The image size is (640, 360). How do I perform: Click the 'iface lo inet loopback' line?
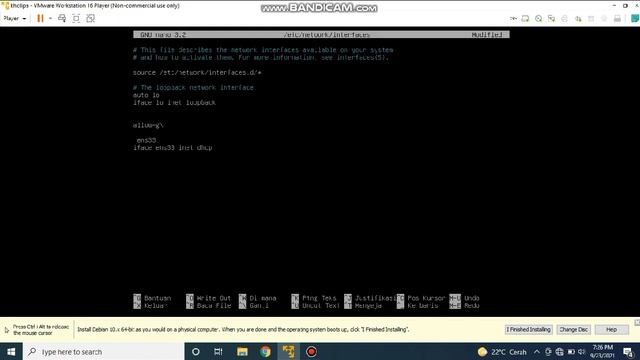(174, 102)
